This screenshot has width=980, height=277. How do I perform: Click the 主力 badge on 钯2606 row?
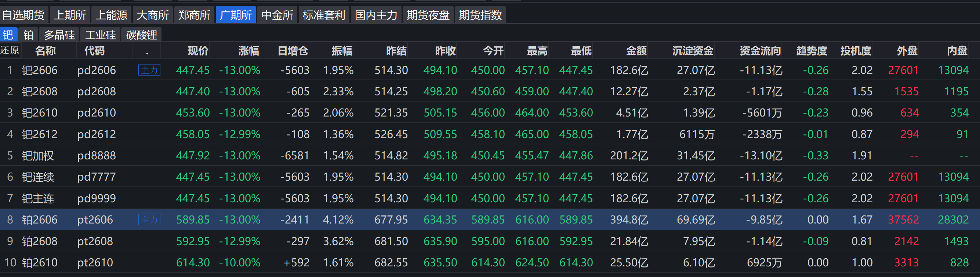coord(149,70)
